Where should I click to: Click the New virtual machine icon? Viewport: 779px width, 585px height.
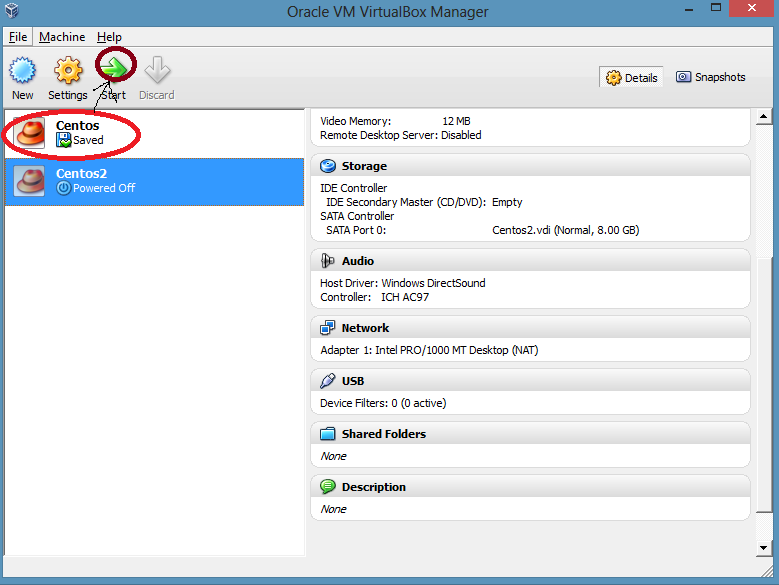pyautogui.click(x=22, y=70)
